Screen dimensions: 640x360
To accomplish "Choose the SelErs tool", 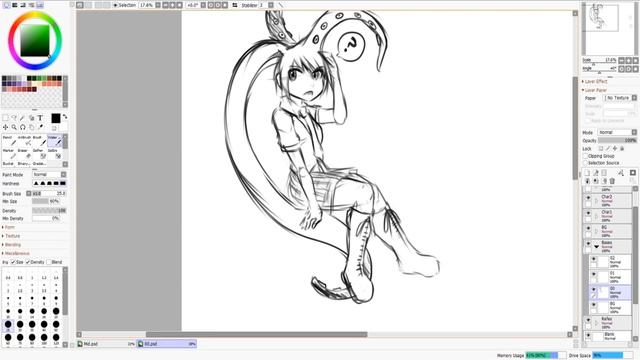I will point(54,153).
